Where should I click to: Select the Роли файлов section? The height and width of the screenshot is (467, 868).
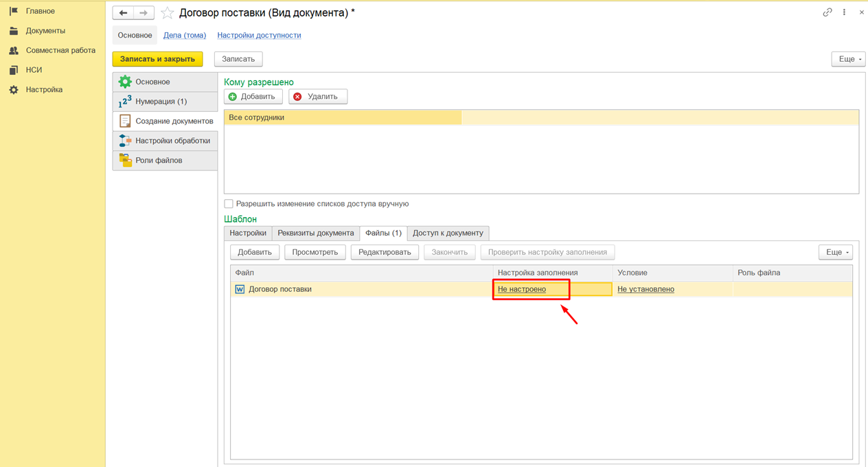(165, 160)
